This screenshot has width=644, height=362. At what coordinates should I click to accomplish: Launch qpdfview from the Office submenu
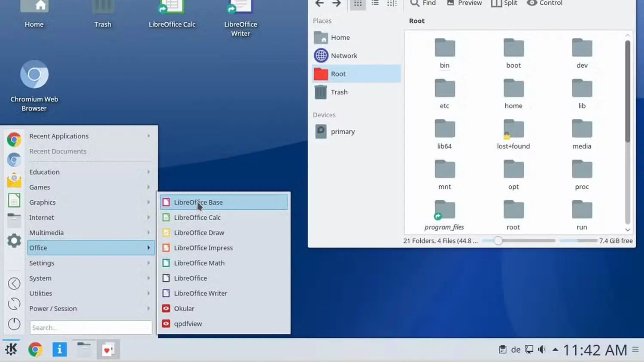(224, 324)
